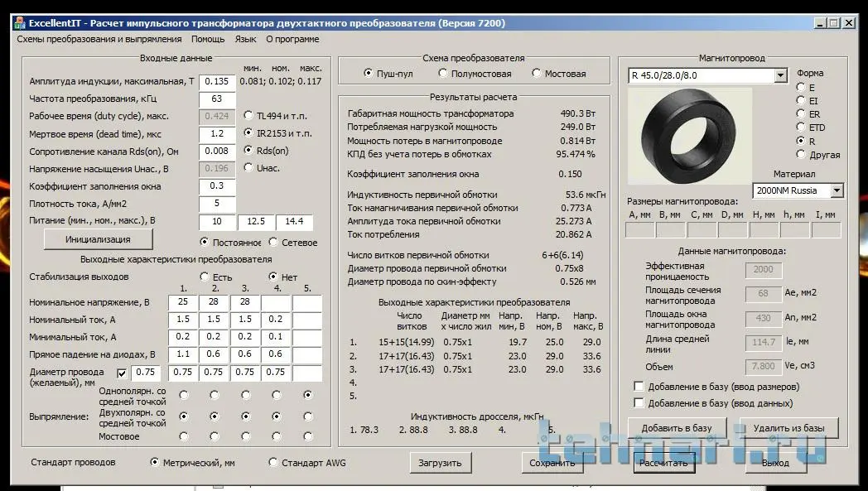Click output 4 nominal current field 0.2
Screen dimensions: 868x491
pyautogui.click(x=276, y=320)
